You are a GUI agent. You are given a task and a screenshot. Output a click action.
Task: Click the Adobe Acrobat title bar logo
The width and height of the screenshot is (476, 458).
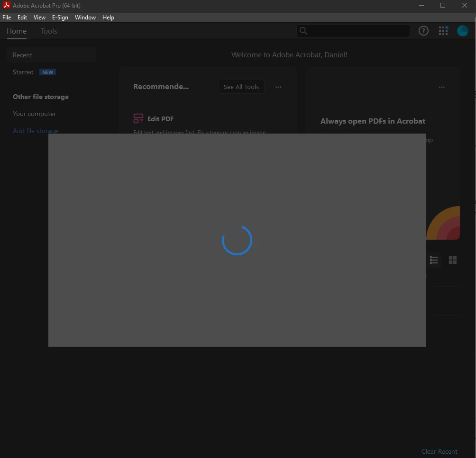point(6,5)
